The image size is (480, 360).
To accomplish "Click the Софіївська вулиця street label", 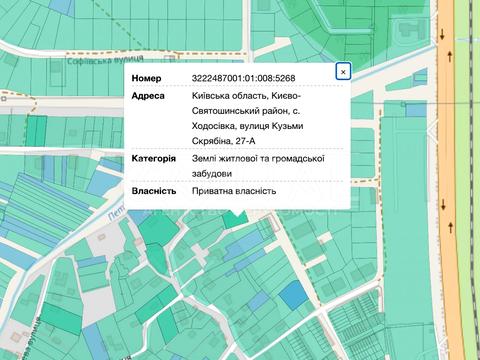I will click(105, 60).
